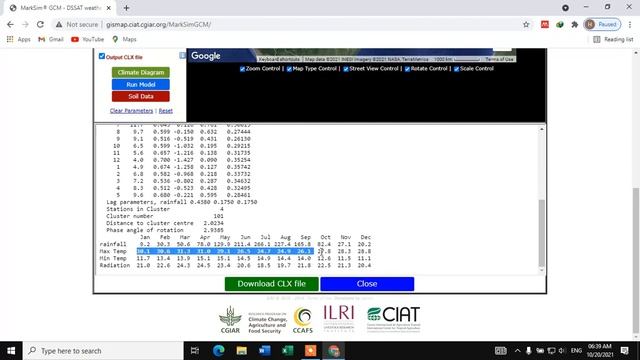Viewport: 640px width, 360px height.
Task: Click the 'rainfall' row label
Action: point(113,244)
